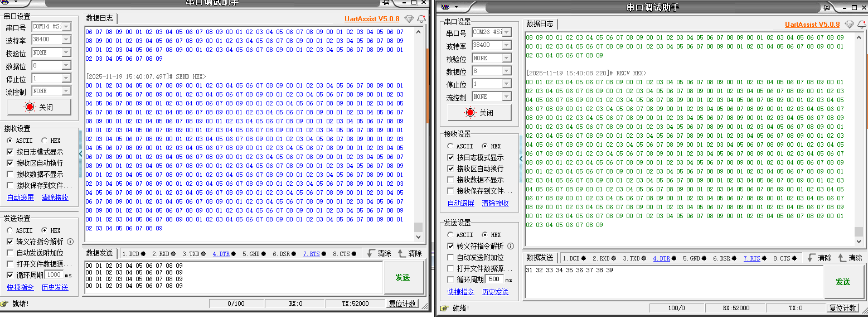Select the 数据发送 tab in the left window
The image size is (868, 318).
(x=99, y=253)
